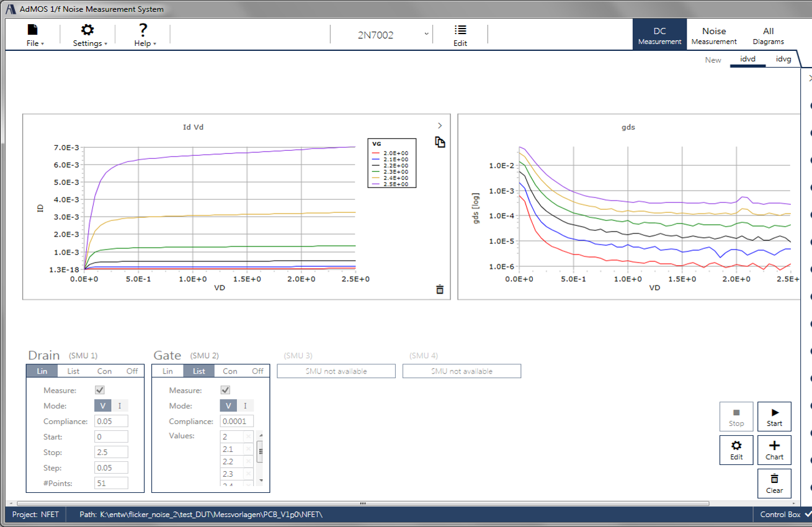Image resolution: width=812 pixels, height=527 pixels.
Task: Add a new Chart with the plus button
Action: [774, 450]
